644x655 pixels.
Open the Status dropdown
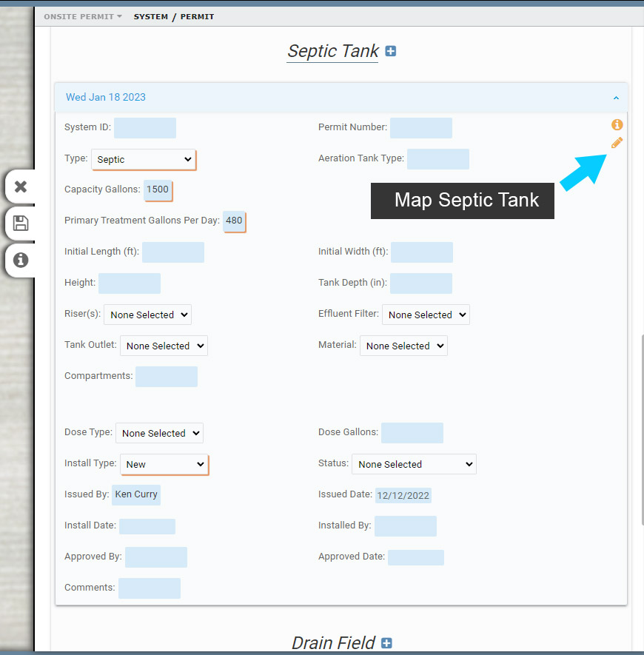pos(414,464)
